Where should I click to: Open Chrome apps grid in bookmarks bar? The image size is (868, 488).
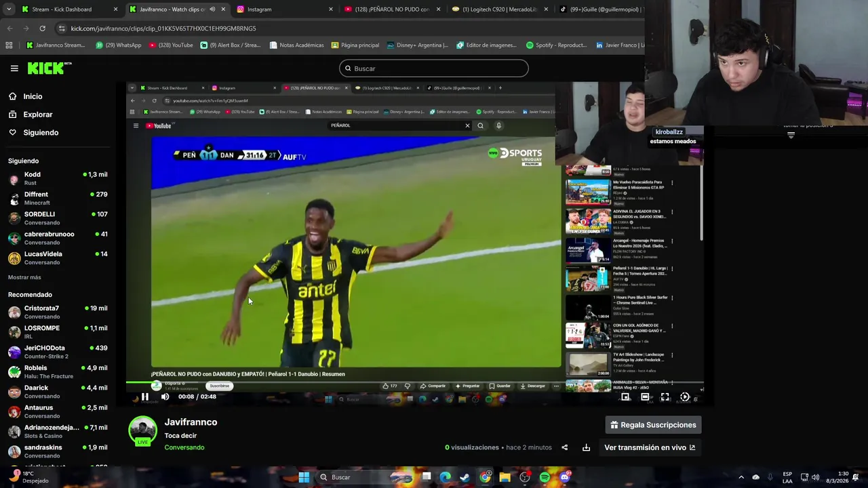[x=9, y=45]
